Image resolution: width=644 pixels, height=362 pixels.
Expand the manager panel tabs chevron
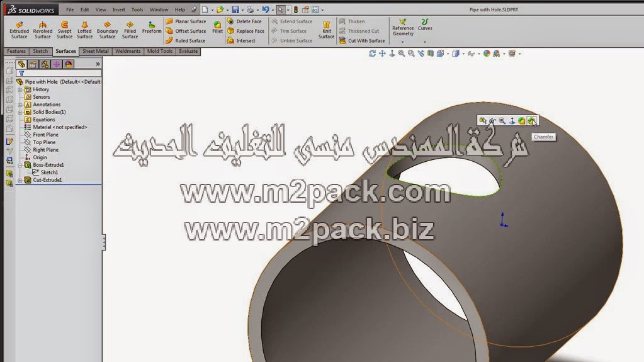tap(98, 64)
